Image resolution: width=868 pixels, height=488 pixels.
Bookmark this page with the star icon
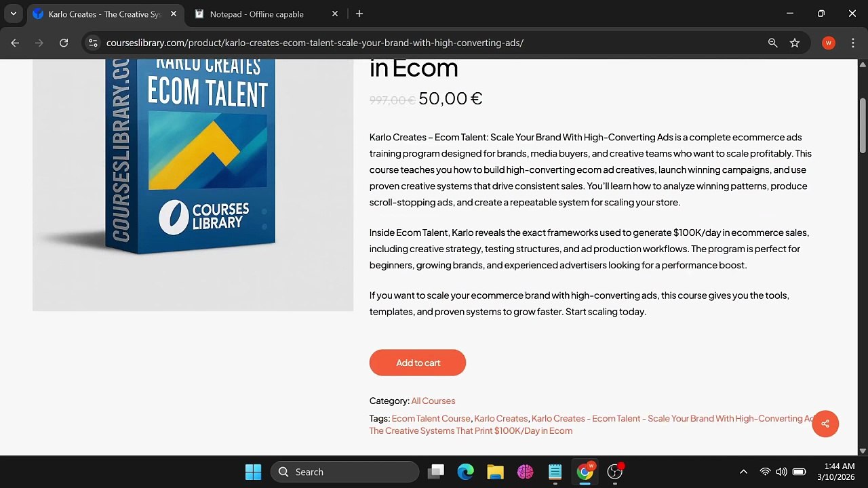[x=795, y=43]
